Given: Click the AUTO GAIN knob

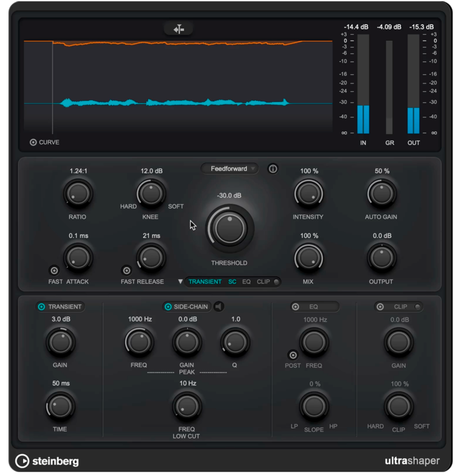Looking at the screenshot, I should pos(382,194).
